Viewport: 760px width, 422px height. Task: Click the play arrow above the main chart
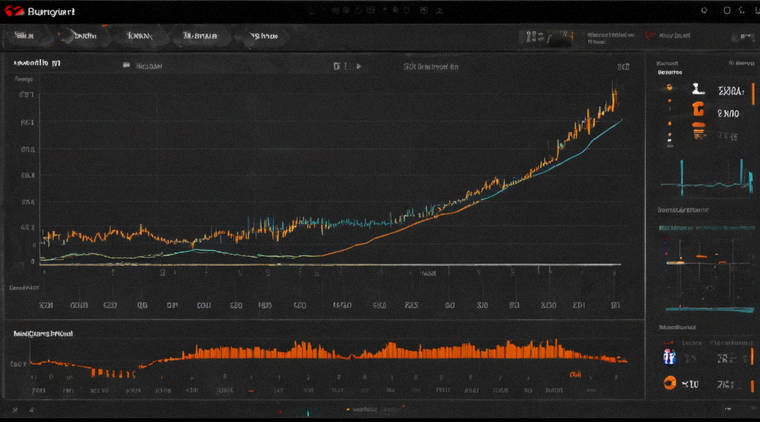pos(359,66)
